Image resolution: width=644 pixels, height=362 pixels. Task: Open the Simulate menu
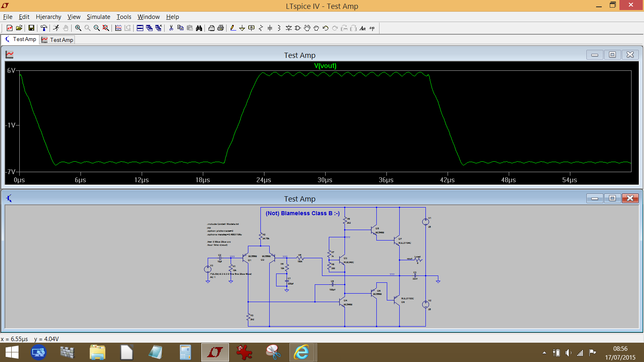(x=98, y=16)
